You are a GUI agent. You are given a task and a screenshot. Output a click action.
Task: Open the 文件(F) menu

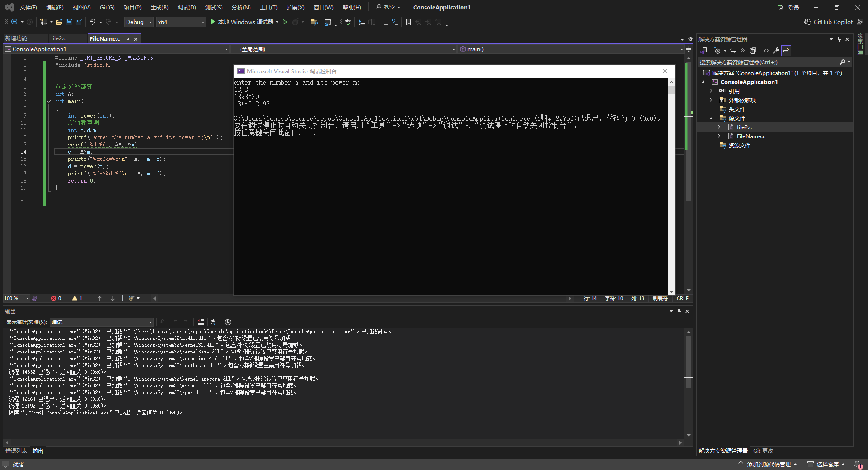click(x=28, y=7)
